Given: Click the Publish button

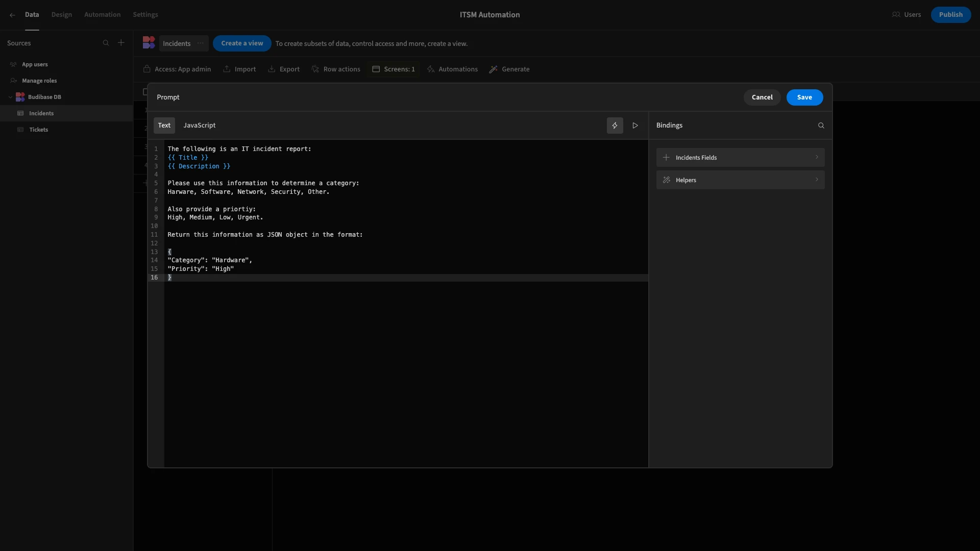Looking at the screenshot, I should 951,15.
